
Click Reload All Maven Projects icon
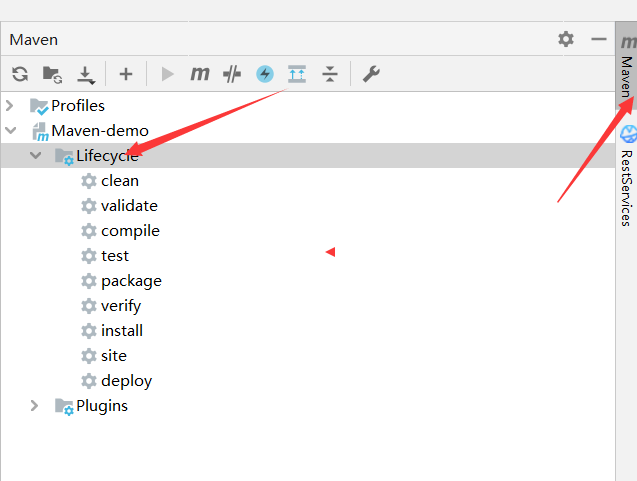pos(20,74)
